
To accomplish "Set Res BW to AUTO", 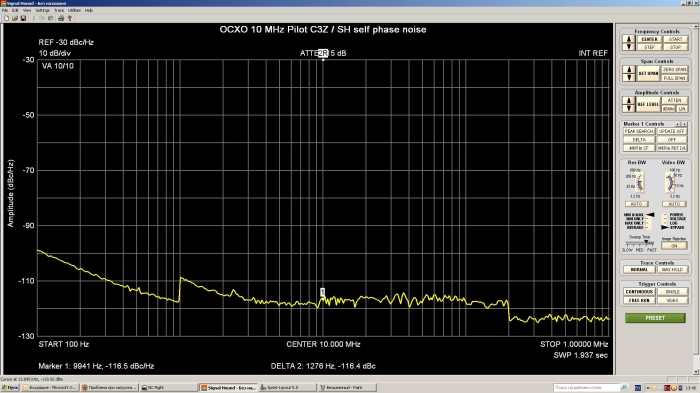I will 636,204.
